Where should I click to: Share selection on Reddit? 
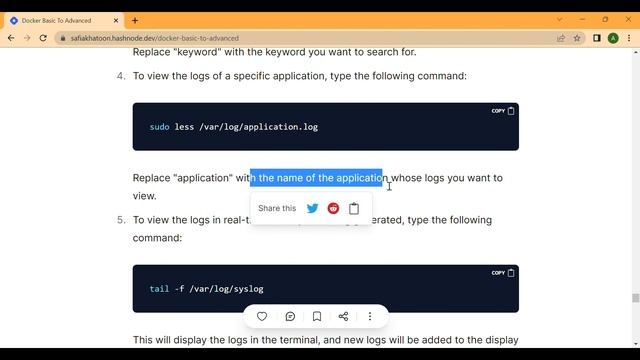[x=333, y=208]
